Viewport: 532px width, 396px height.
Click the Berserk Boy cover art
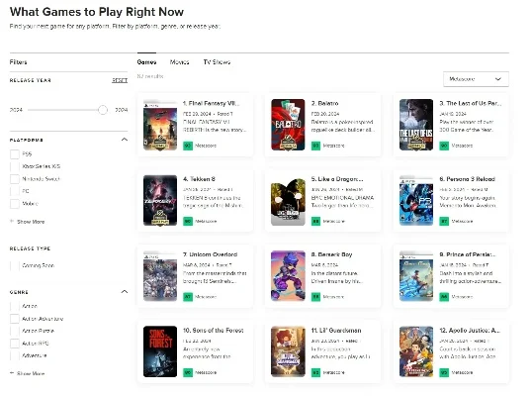click(x=288, y=276)
